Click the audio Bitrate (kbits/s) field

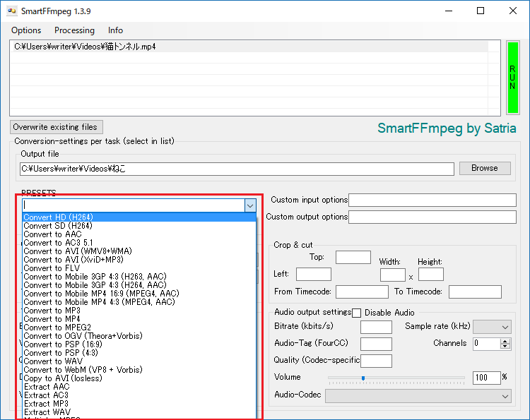pyautogui.click(x=376, y=327)
